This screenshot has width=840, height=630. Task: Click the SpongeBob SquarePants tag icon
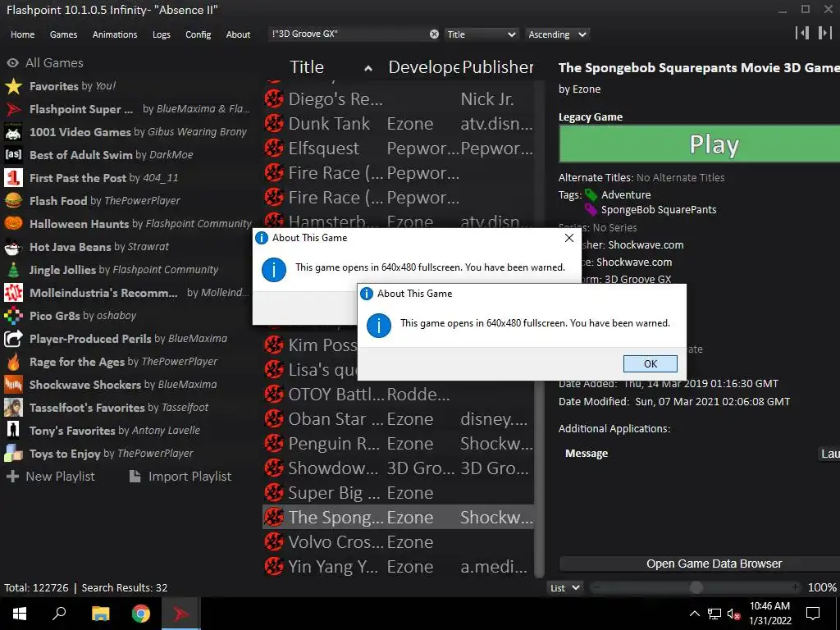(x=591, y=209)
